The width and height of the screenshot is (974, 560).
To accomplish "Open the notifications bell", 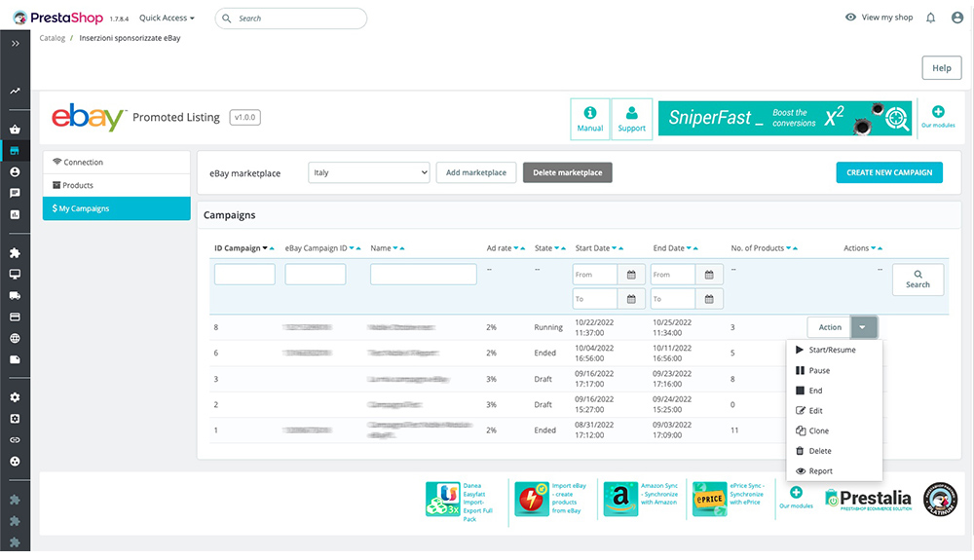I will click(x=930, y=18).
